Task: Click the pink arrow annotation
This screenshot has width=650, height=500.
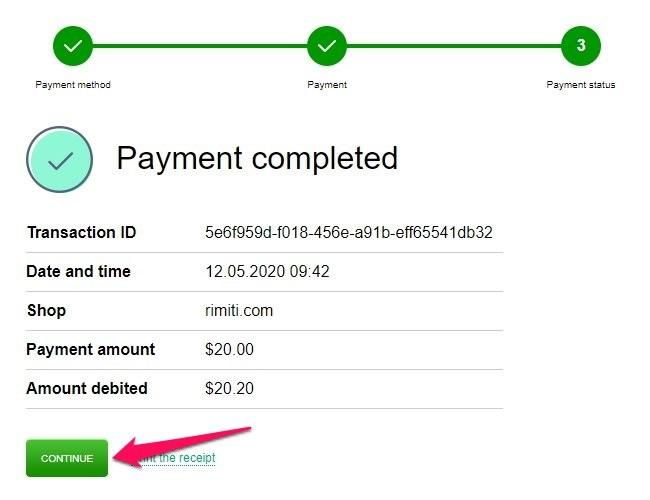Action: (182, 447)
